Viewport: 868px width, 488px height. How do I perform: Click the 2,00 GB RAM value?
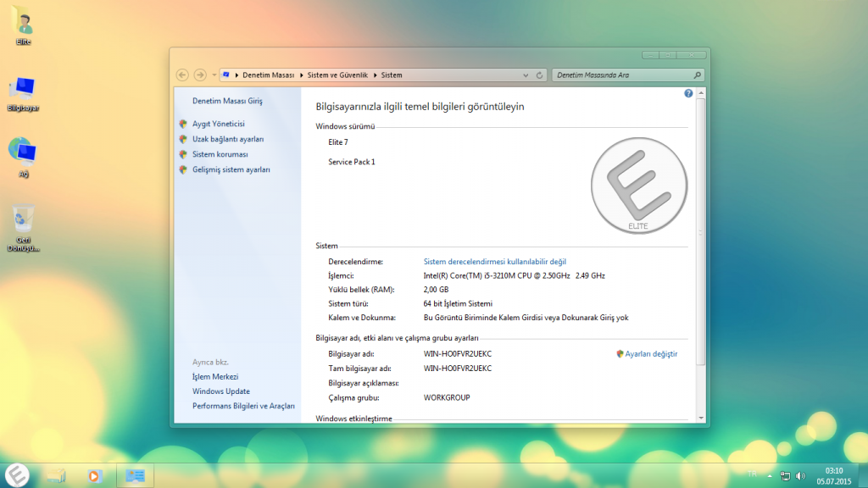click(x=437, y=290)
